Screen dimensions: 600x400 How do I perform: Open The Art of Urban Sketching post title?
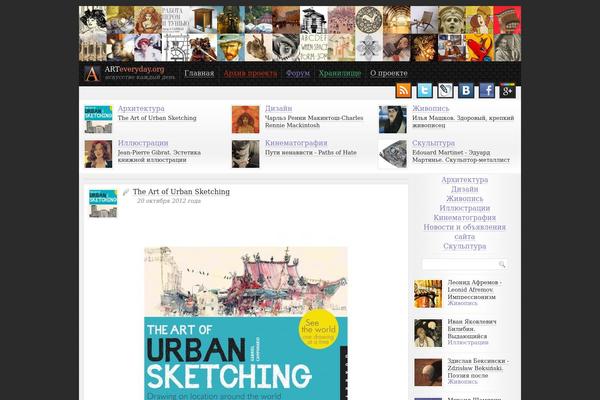tap(181, 191)
